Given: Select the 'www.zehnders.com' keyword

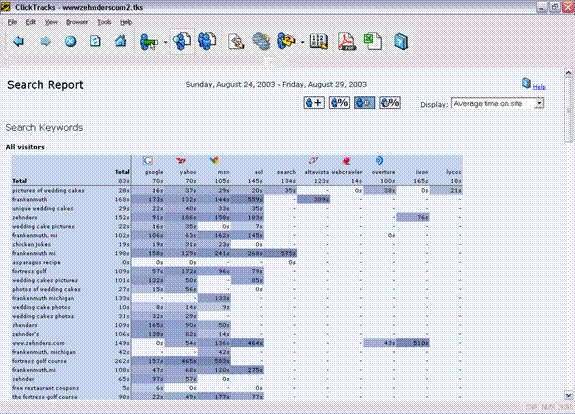Looking at the screenshot, I should 38,343.
